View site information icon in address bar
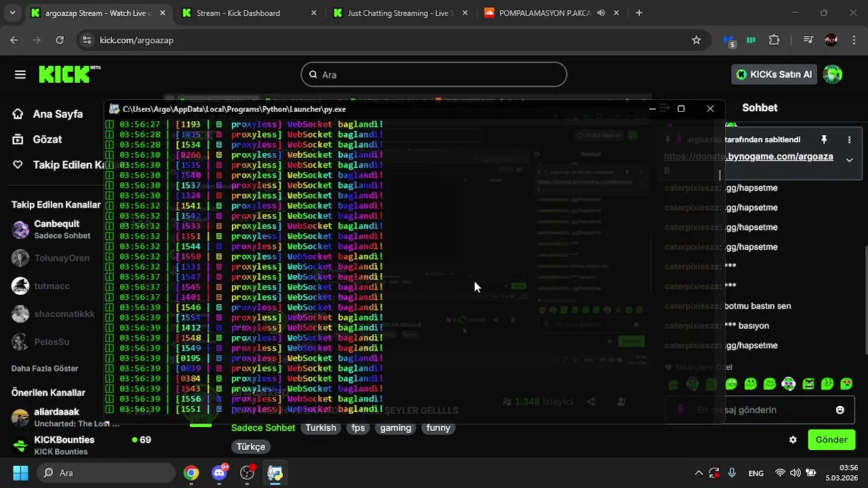This screenshot has width=868, height=488. (x=86, y=40)
